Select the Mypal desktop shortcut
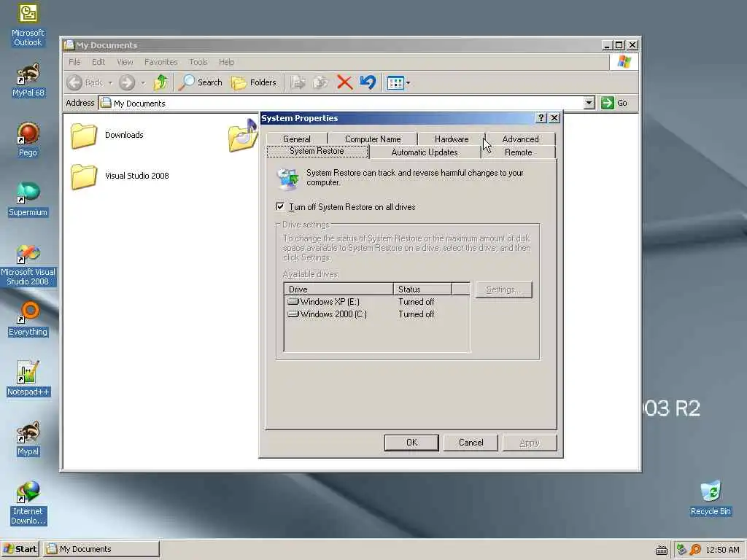Image resolution: width=747 pixels, height=560 pixels. (x=28, y=439)
